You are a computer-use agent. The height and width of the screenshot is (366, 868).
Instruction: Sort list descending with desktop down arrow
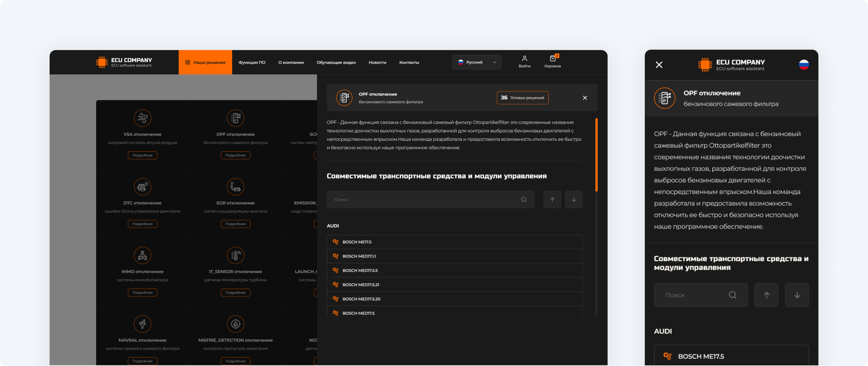[x=573, y=199]
